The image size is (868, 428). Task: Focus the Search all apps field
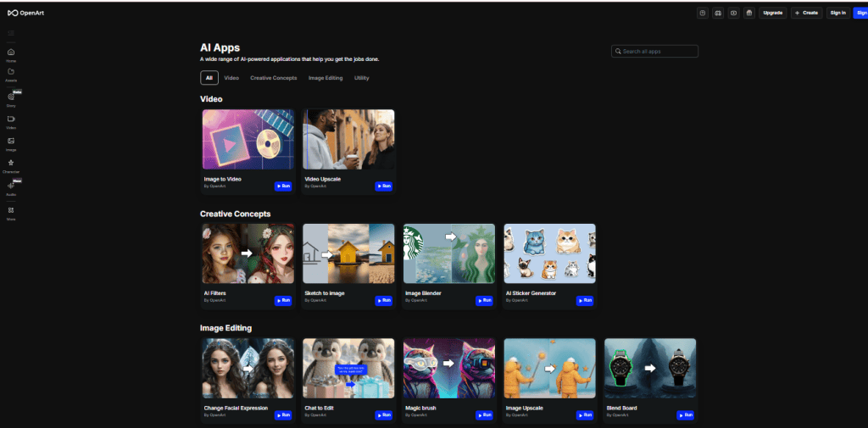[x=655, y=52]
